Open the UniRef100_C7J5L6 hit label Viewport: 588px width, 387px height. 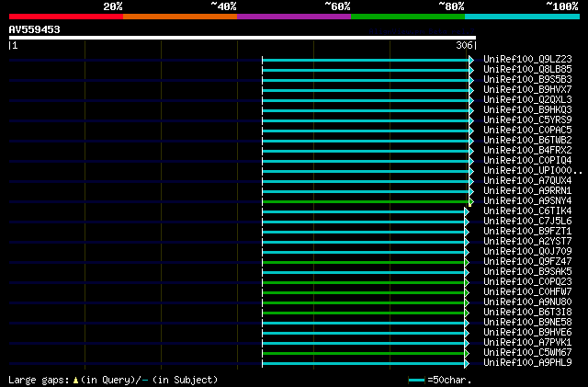(527, 222)
